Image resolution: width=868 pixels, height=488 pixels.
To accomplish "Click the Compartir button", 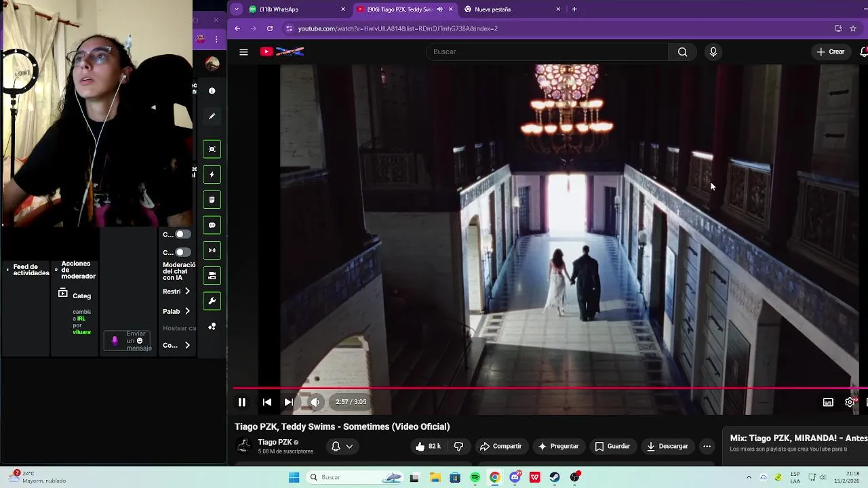I will pyautogui.click(x=500, y=446).
